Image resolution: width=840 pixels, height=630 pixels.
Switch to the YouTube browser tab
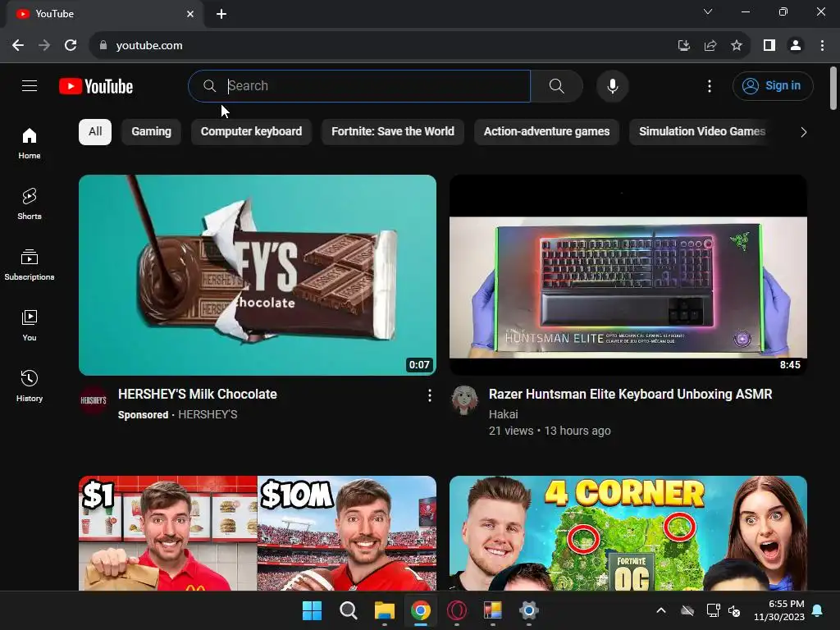tap(104, 14)
